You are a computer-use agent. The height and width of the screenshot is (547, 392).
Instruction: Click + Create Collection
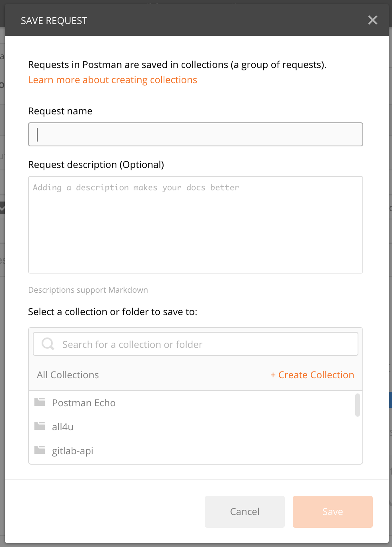coord(312,375)
